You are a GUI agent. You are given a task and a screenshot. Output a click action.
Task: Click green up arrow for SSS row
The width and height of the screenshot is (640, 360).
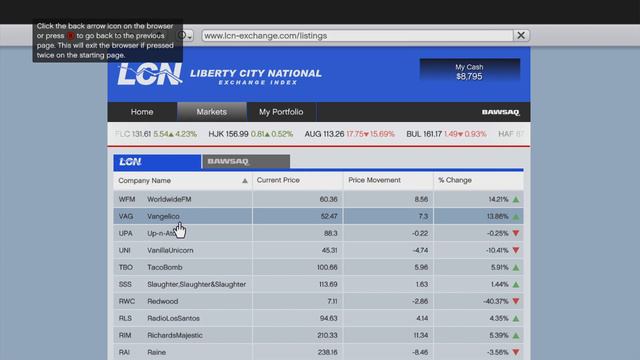pyautogui.click(x=516, y=284)
